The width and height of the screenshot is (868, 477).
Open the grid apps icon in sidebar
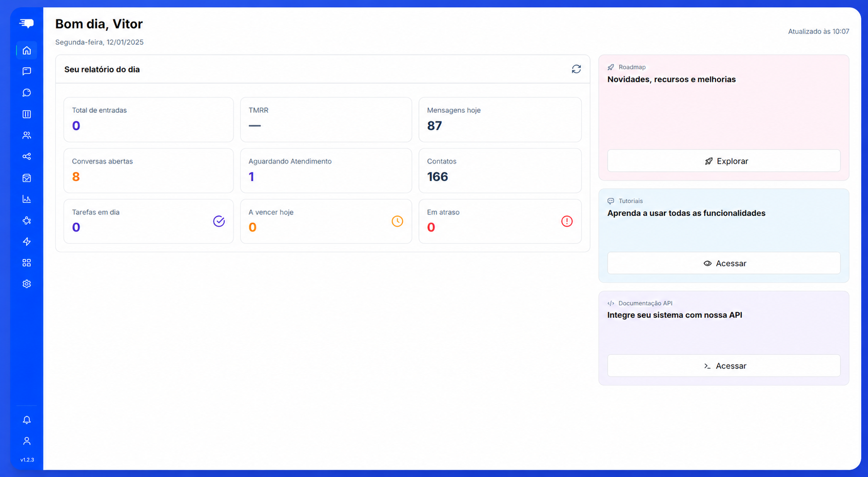[27, 263]
